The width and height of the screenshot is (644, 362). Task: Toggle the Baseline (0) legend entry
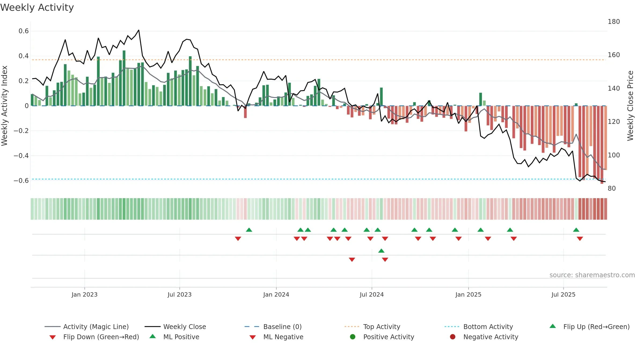(x=273, y=327)
